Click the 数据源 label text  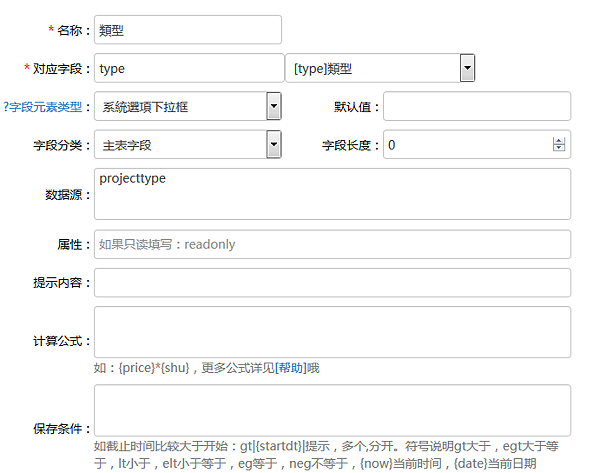(x=64, y=195)
